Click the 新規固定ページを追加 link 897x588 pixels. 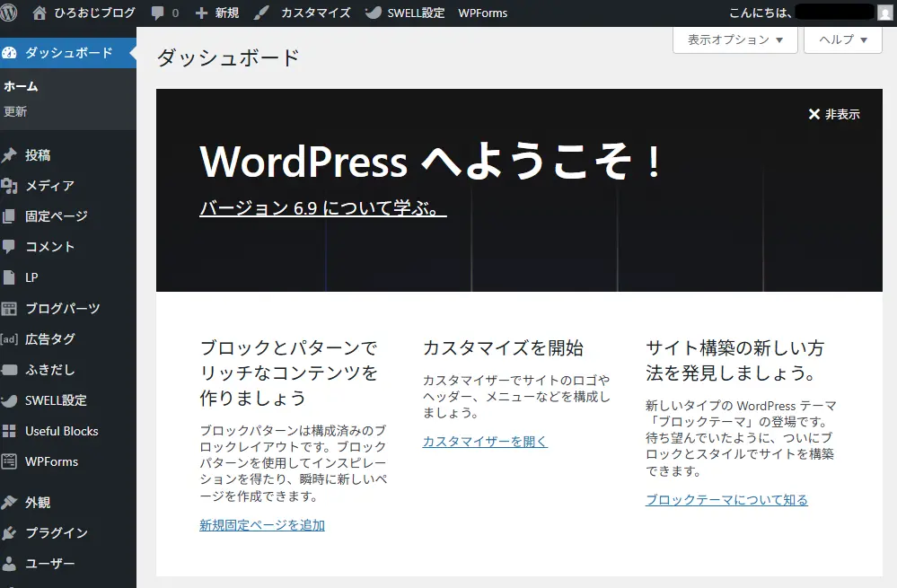tap(262, 525)
